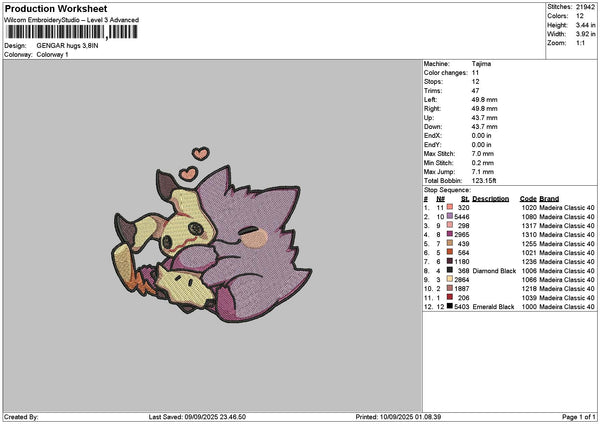Click the 'Brand' column header
This screenshot has width=600, height=424.
(549, 199)
